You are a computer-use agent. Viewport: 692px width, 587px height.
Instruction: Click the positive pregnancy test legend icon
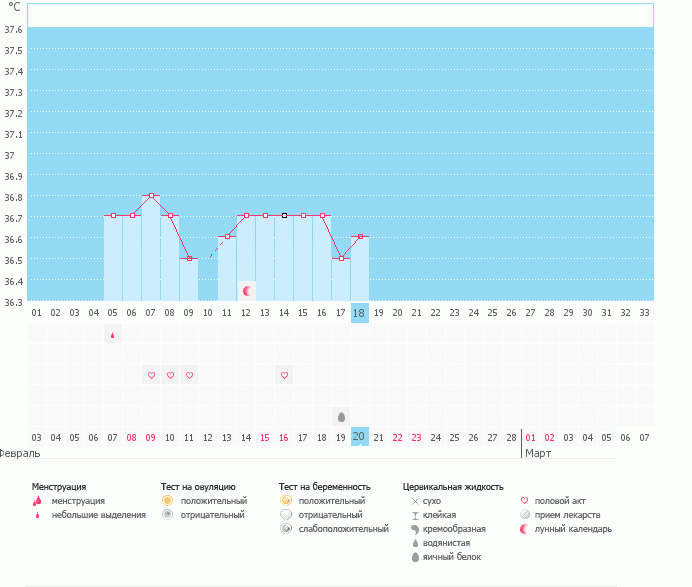(285, 500)
